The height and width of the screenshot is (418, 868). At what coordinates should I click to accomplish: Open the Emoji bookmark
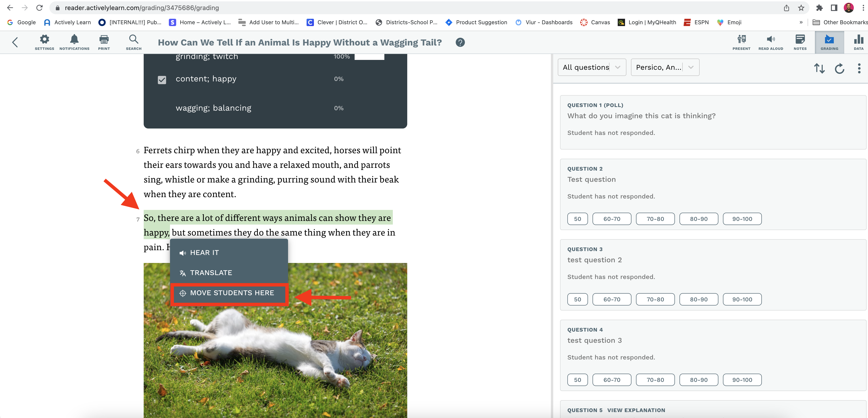tap(729, 22)
